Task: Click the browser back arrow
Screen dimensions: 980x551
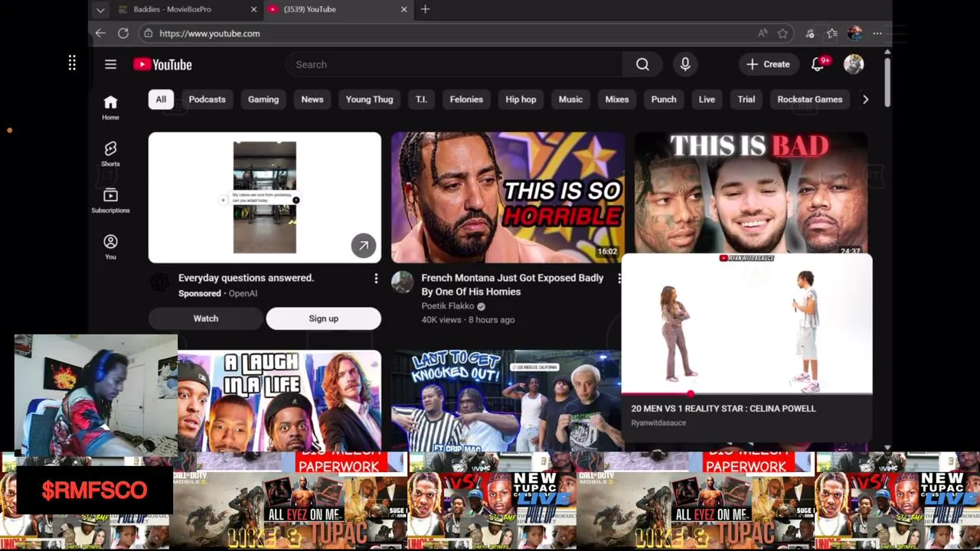Action: (100, 33)
